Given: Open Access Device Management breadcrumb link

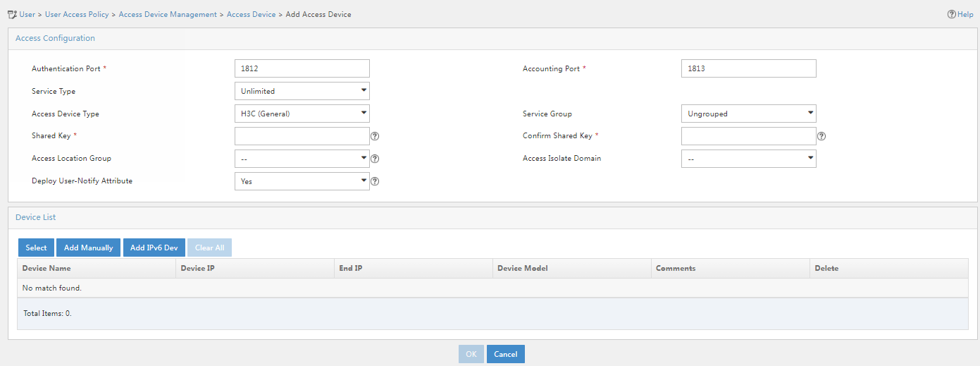Looking at the screenshot, I should 168,14.
